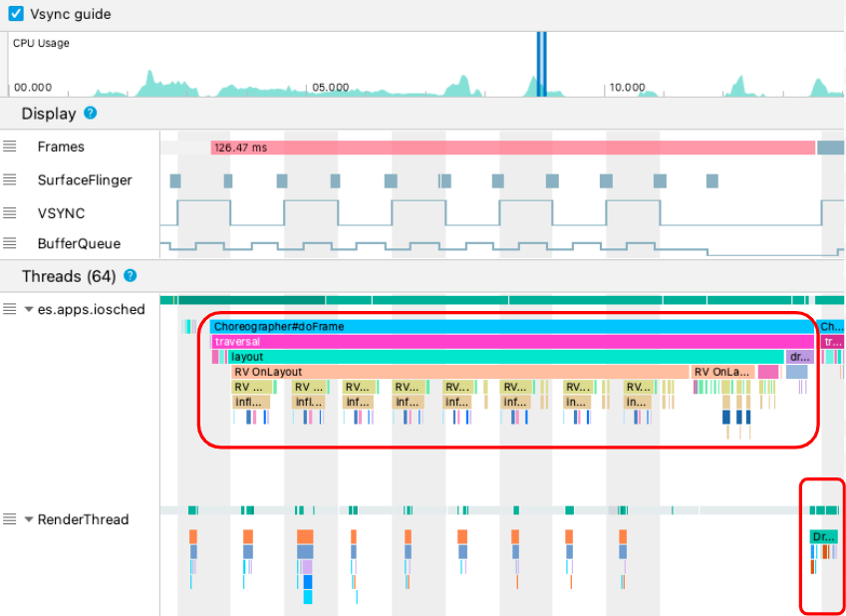The image size is (846, 616).
Task: Click the drag handle beside the SurfaceFlinger track
Action: click(11, 180)
